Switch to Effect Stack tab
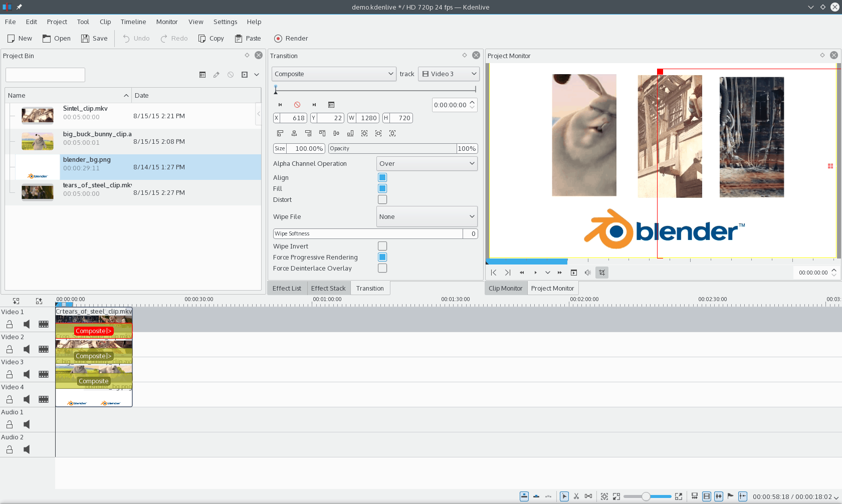This screenshot has height=504, width=842. point(328,288)
